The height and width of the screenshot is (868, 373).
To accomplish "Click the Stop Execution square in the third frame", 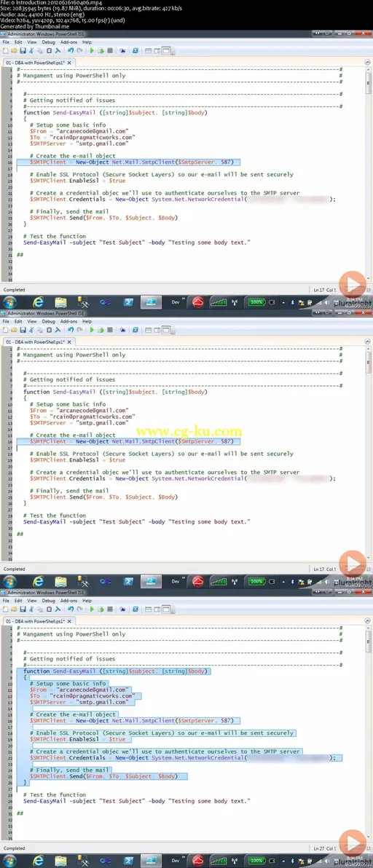I will click(x=109, y=609).
